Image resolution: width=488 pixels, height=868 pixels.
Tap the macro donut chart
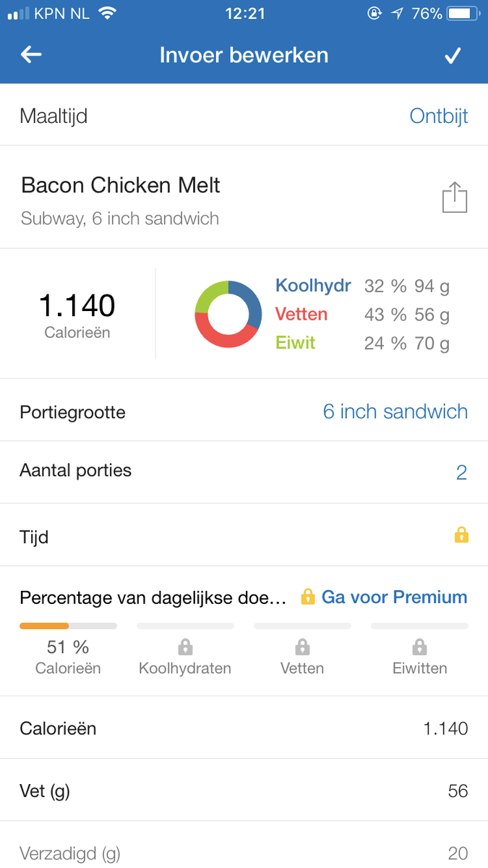228,313
